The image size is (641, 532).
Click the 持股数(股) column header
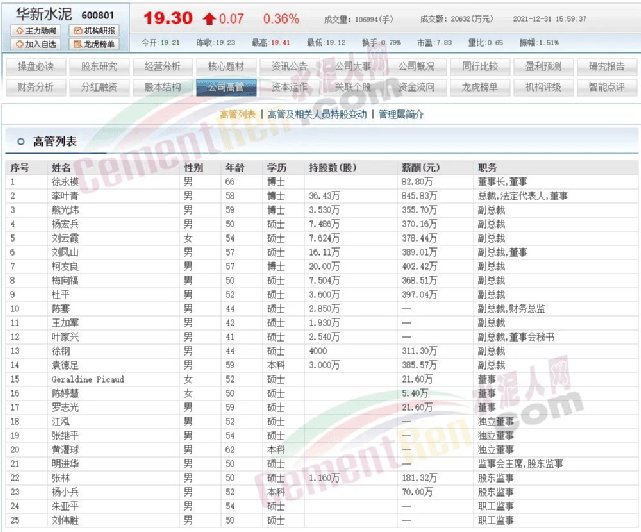pos(333,168)
